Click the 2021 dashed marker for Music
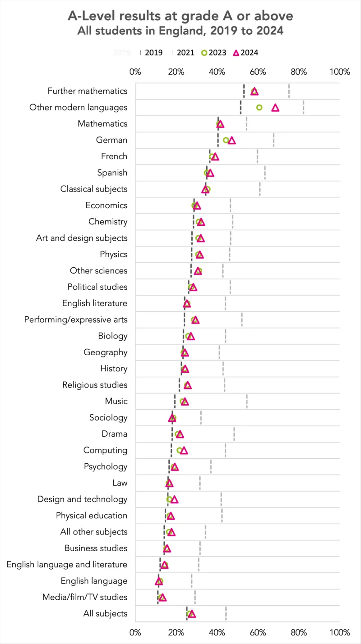 (x=247, y=401)
